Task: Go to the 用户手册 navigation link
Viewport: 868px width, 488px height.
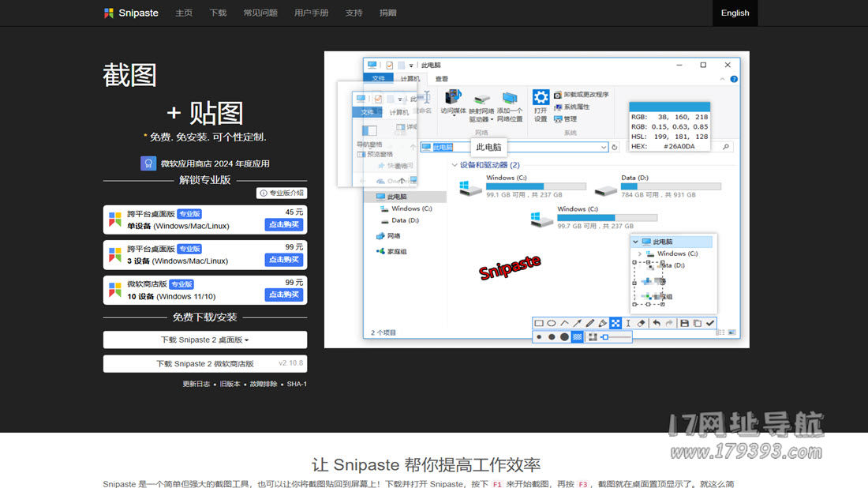Action: click(311, 13)
